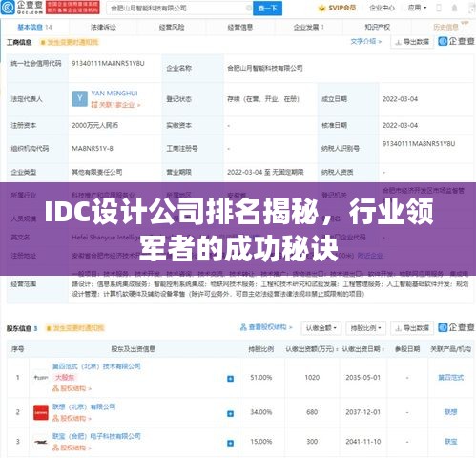Open related product 联想 link
The height and width of the screenshot is (458, 476).
pos(450,412)
